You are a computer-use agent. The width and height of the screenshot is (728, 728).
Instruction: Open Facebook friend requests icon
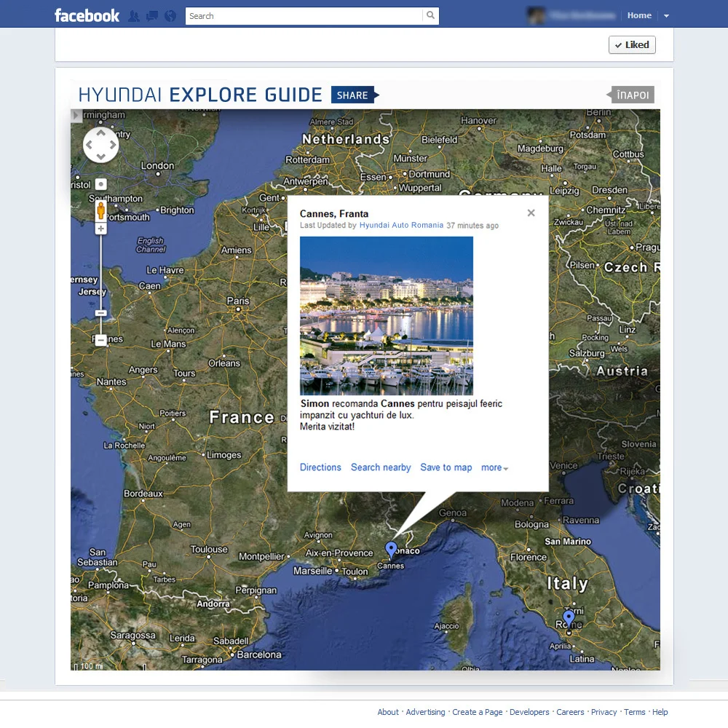[x=134, y=16]
